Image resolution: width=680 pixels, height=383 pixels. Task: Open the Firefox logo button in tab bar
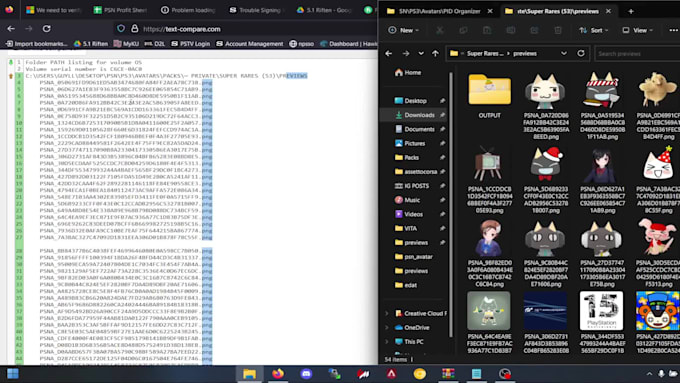pyautogui.click(x=9, y=10)
